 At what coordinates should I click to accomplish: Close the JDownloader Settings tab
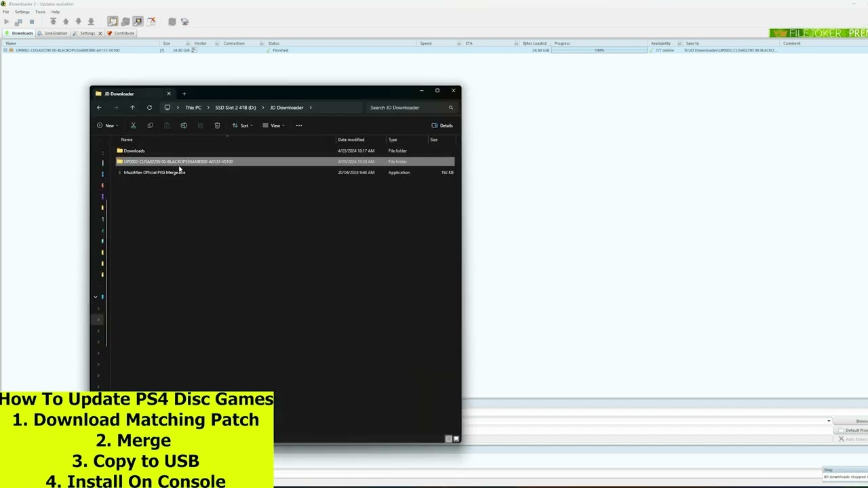coord(100,33)
